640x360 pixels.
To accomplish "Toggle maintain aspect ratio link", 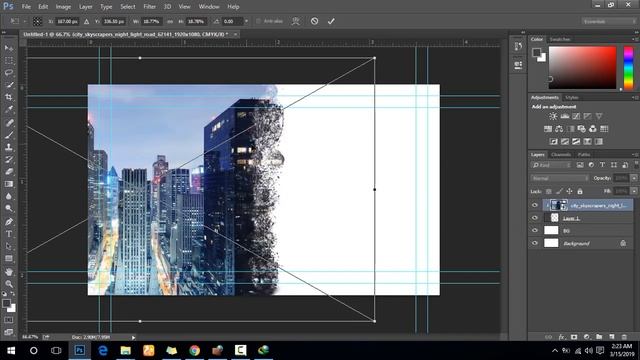I will [x=170, y=21].
